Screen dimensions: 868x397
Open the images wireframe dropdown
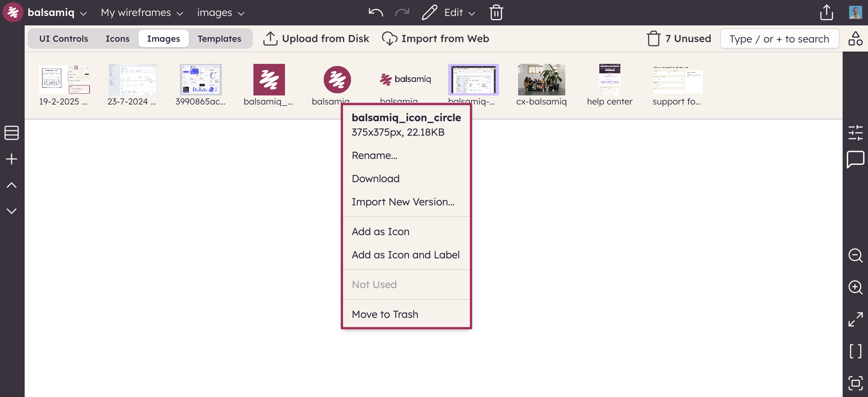[220, 13]
